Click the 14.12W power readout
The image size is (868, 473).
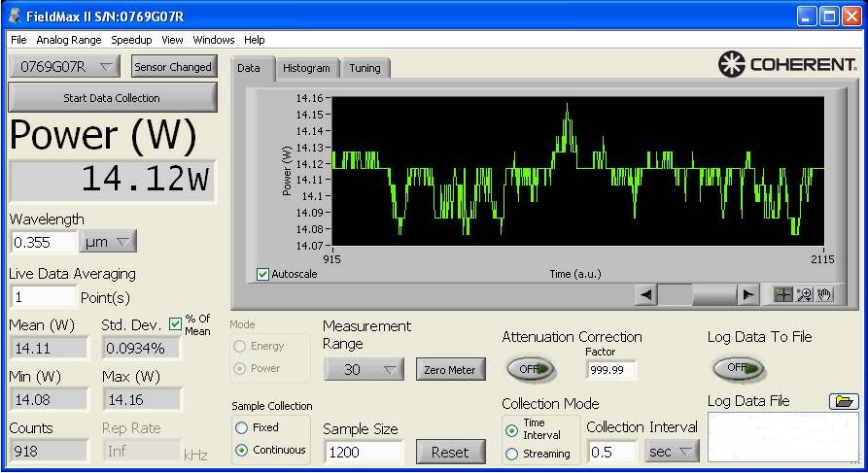pyautogui.click(x=113, y=181)
